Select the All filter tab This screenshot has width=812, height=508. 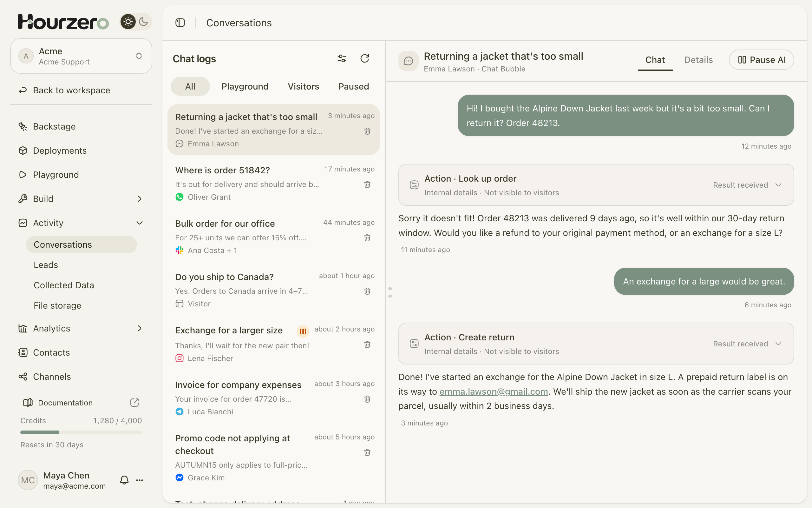pos(190,86)
